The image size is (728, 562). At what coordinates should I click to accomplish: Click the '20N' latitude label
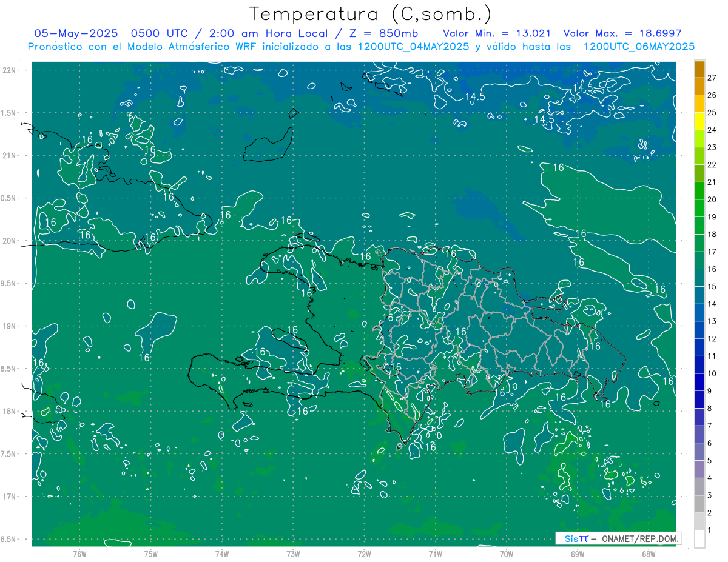point(10,241)
